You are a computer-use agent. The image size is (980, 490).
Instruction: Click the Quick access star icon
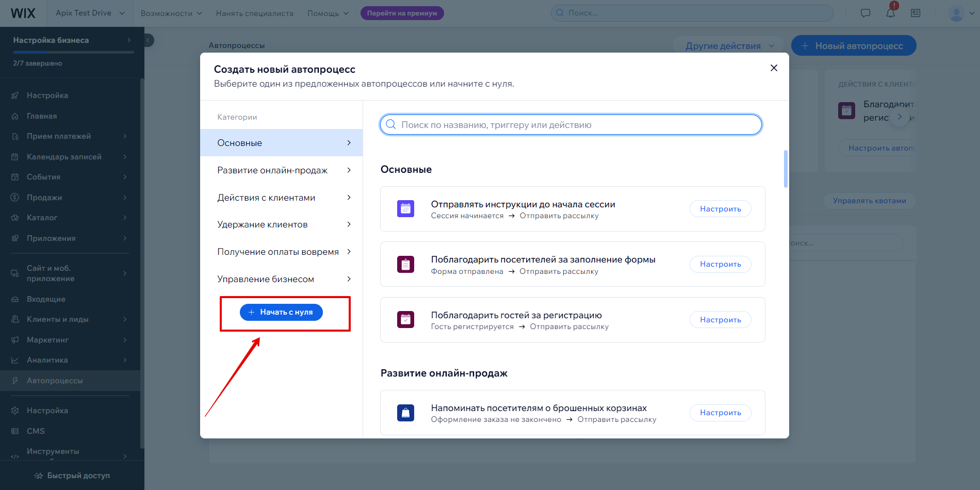(39, 476)
